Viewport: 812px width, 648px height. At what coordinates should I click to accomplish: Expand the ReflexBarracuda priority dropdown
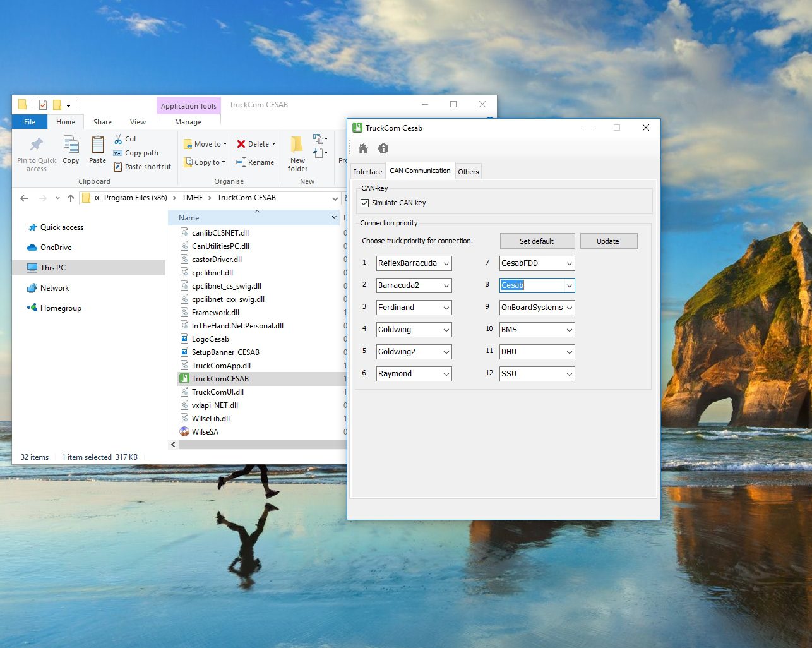pyautogui.click(x=446, y=264)
